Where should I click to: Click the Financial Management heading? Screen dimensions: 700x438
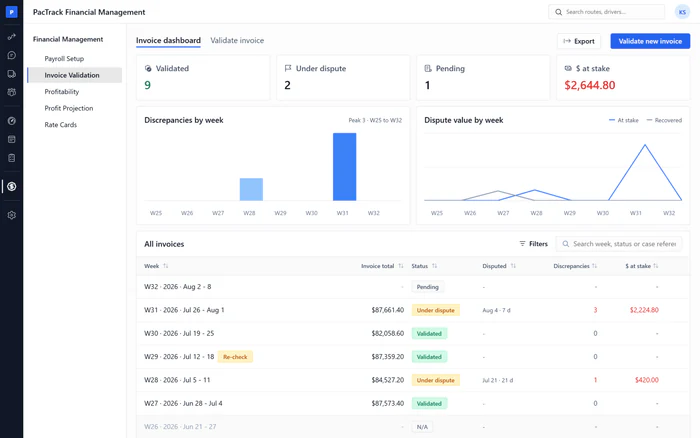tap(68, 39)
